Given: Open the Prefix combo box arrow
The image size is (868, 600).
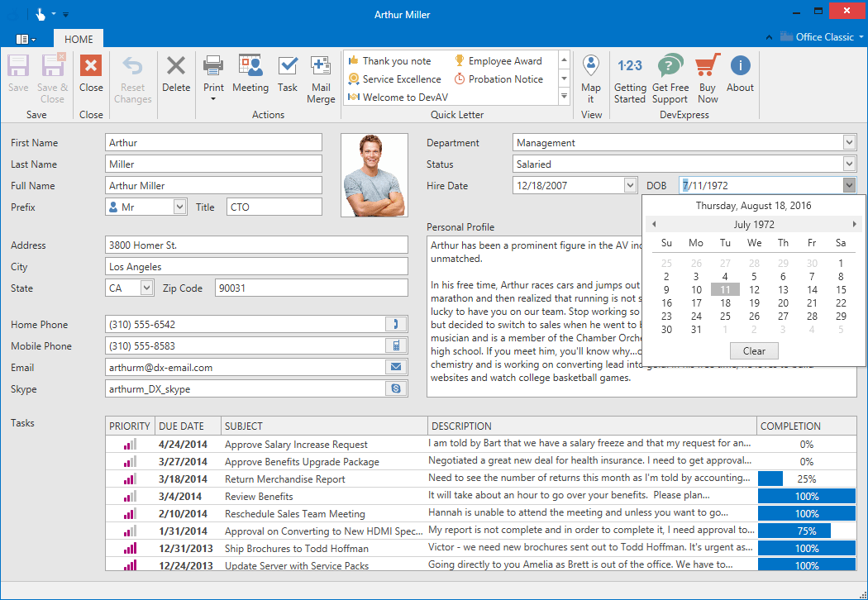Looking at the screenshot, I should 179,207.
